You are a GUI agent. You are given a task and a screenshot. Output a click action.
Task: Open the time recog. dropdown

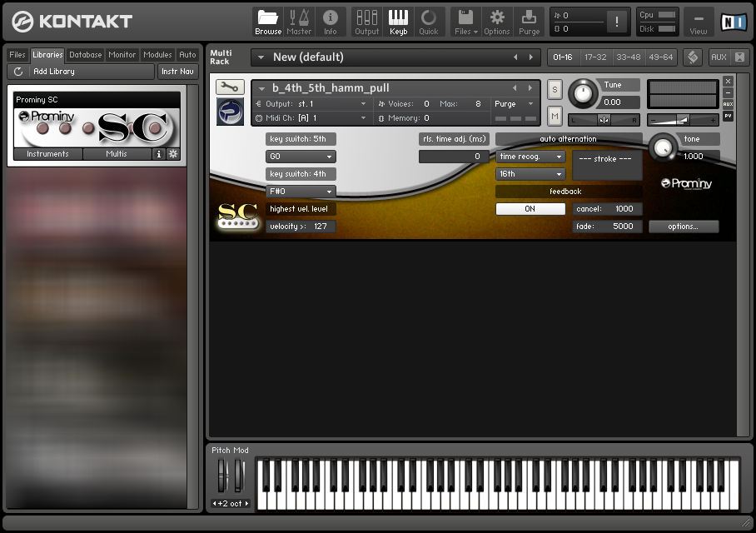click(x=530, y=157)
